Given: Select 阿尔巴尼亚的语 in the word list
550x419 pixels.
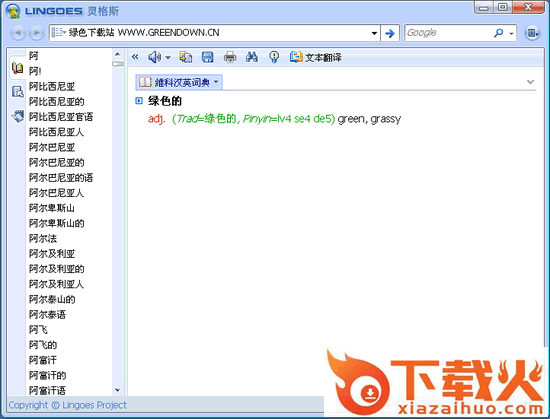Looking at the screenshot, I should [x=61, y=177].
